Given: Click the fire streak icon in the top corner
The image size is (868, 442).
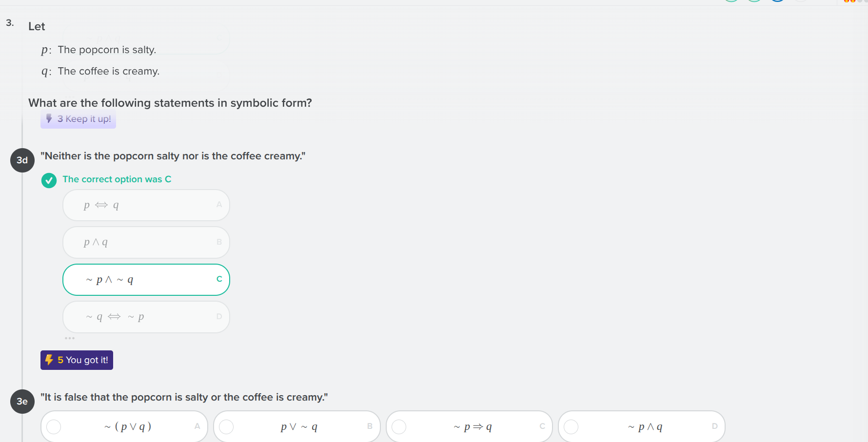Looking at the screenshot, I should pos(848,2).
